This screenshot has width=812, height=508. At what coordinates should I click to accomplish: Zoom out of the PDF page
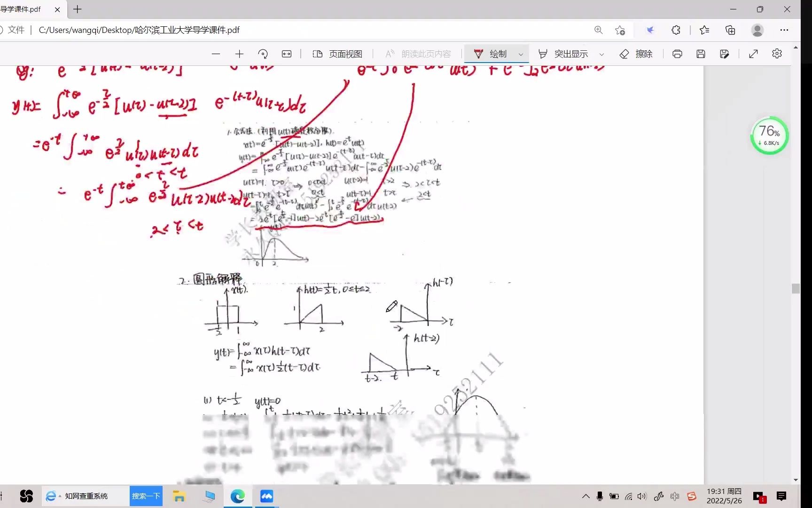pyautogui.click(x=216, y=54)
